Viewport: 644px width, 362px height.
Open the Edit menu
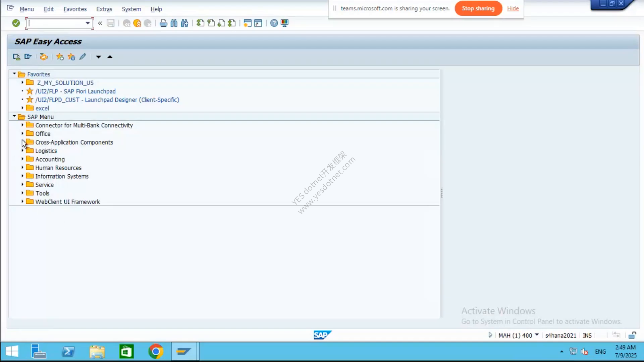[49, 9]
